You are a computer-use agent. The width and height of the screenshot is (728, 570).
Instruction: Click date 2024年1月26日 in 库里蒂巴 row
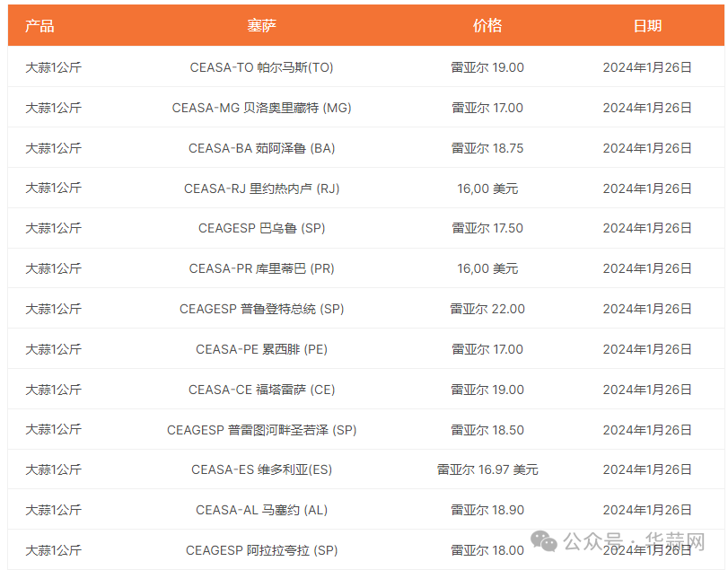tap(647, 268)
